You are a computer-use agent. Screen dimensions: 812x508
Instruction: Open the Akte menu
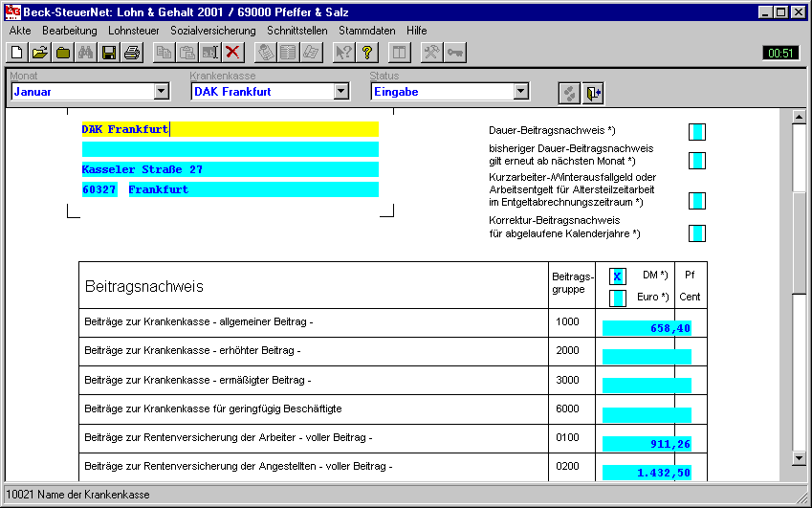click(20, 31)
